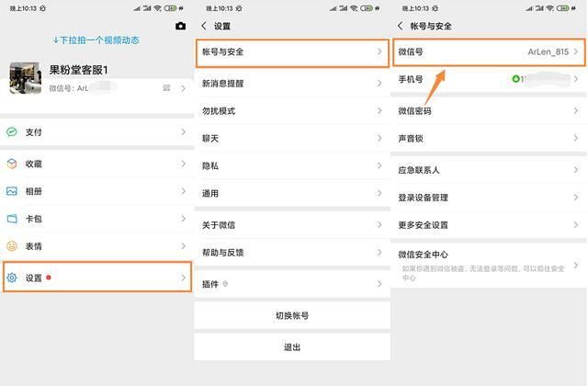The image size is (588, 386).
Task: Open 勿扰模式 settings
Action: 292,111
